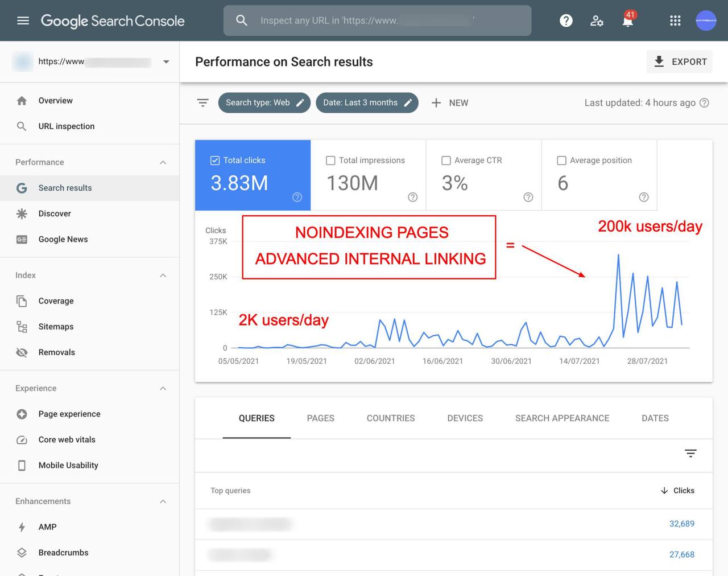Click the AMP lightning bolt icon
Image resolution: width=728 pixels, height=576 pixels.
point(22,527)
